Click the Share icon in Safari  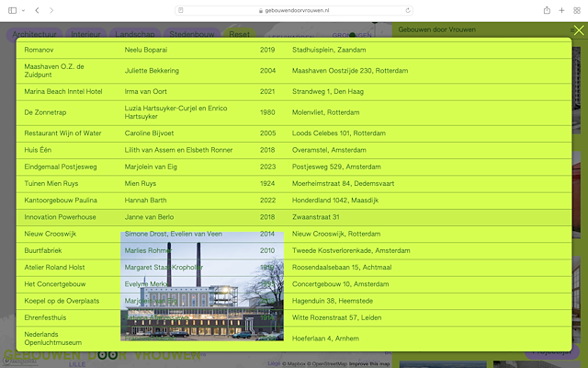[548, 10]
